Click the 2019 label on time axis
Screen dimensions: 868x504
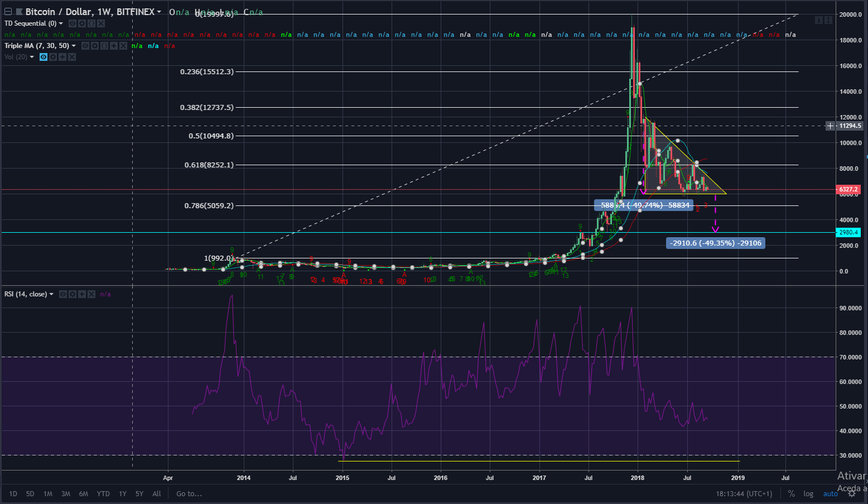click(738, 478)
